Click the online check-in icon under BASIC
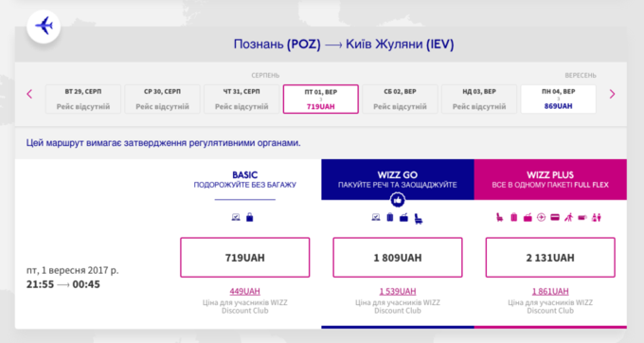The image size is (644, 343). 236,217
